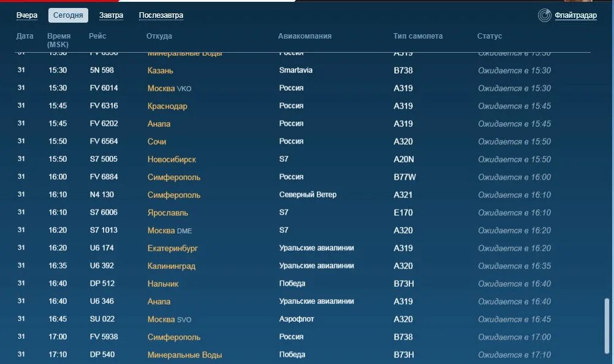Open the Послезавтра tab

tap(161, 15)
